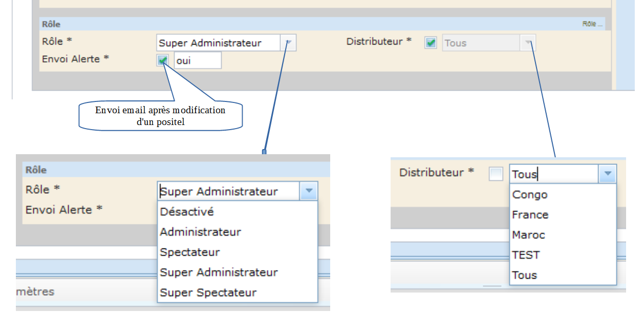Select 'Désactivé' from the Rôle list
The width and height of the screenshot is (644, 312).
pyautogui.click(x=187, y=212)
